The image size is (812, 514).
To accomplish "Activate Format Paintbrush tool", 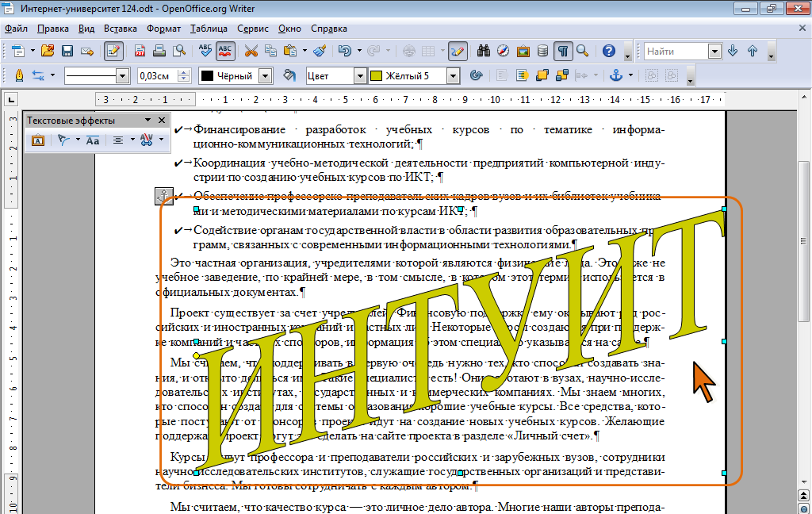I will click(320, 51).
